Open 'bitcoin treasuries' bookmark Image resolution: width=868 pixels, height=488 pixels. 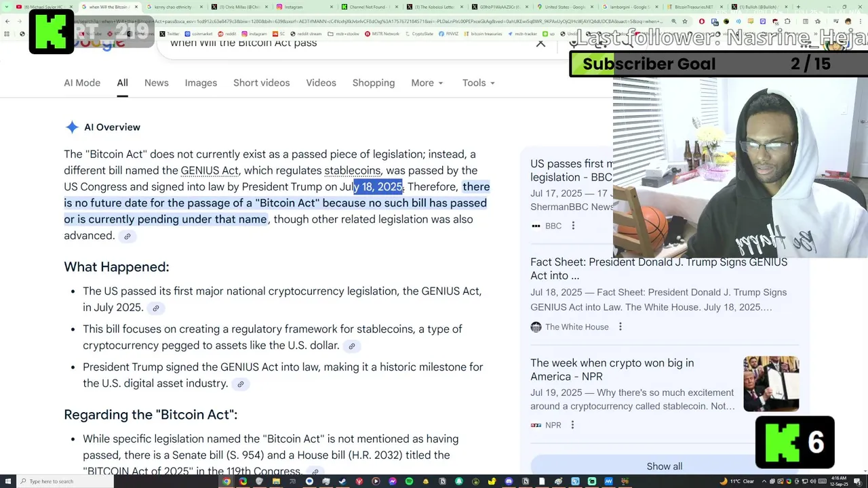tap(484, 34)
